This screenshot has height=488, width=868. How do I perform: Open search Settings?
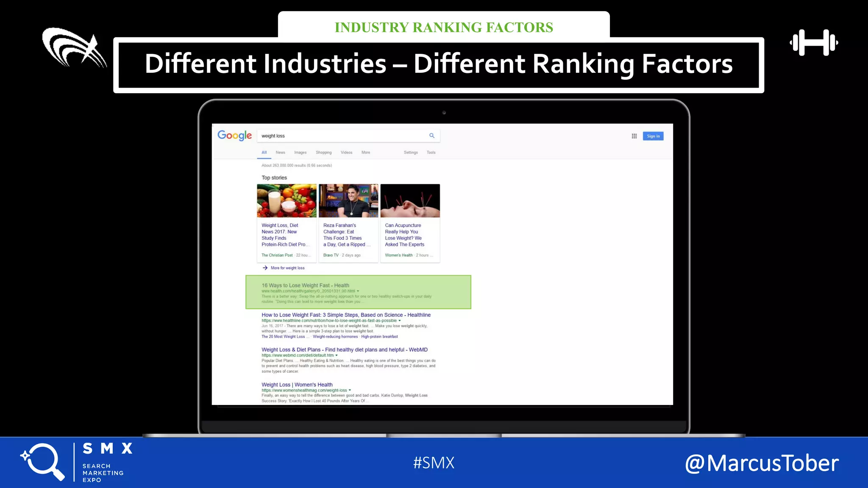[411, 152]
